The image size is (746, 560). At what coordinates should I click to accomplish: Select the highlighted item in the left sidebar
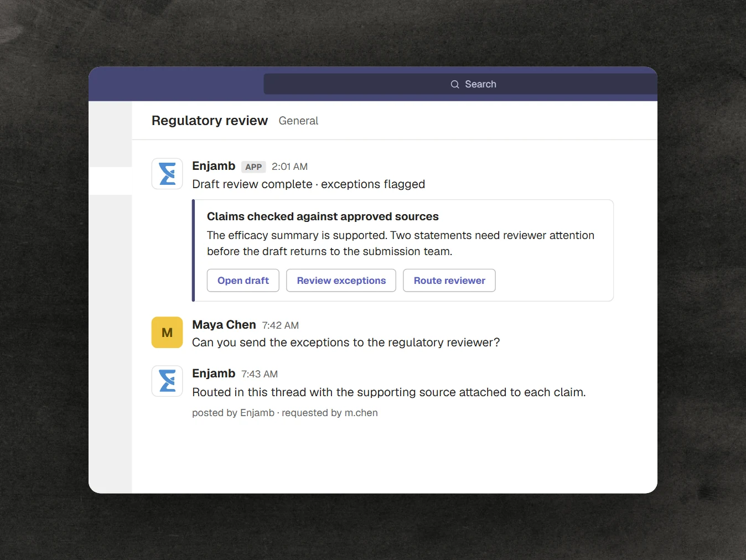tap(111, 181)
